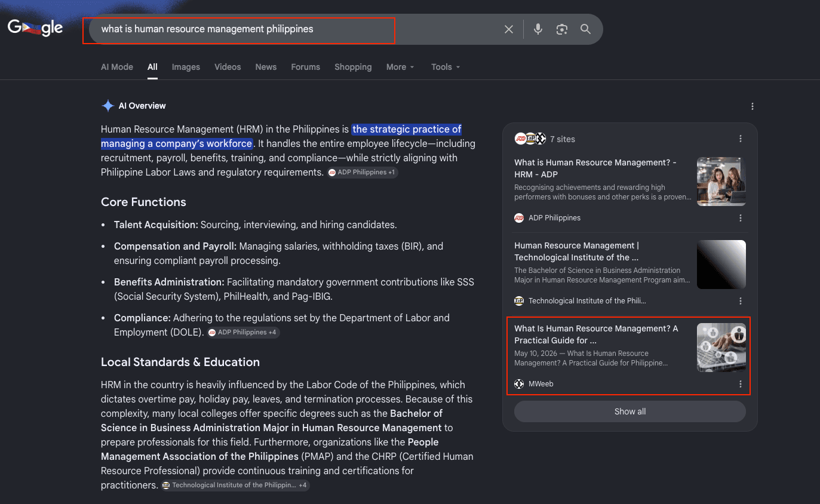Click the MWeeb source favicon

click(x=519, y=384)
